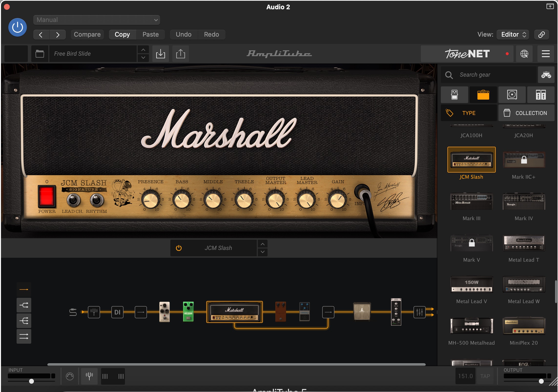Click the save preset download icon
Viewport: 558px width, 392px height.
tap(161, 54)
